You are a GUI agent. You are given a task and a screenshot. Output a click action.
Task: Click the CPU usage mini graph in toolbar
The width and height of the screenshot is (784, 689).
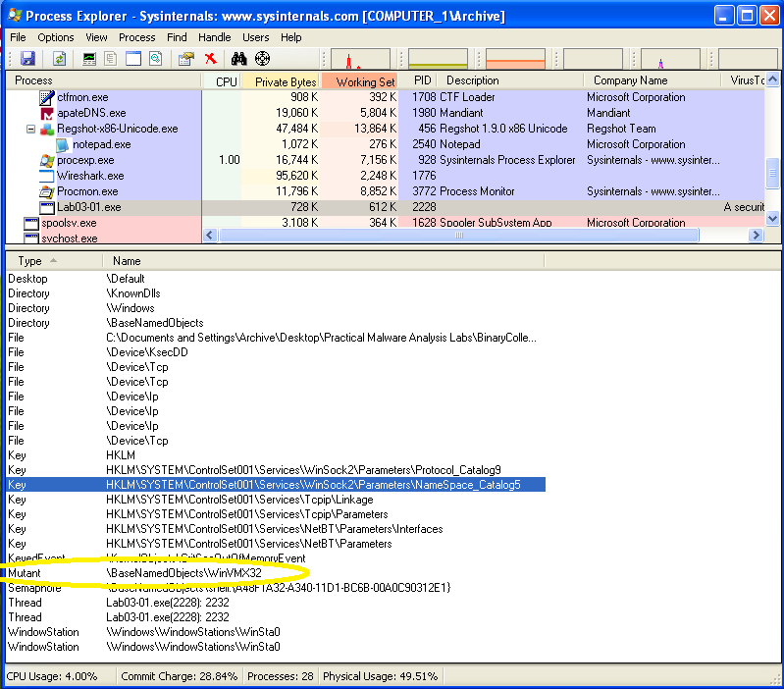pyautogui.click(x=362, y=59)
